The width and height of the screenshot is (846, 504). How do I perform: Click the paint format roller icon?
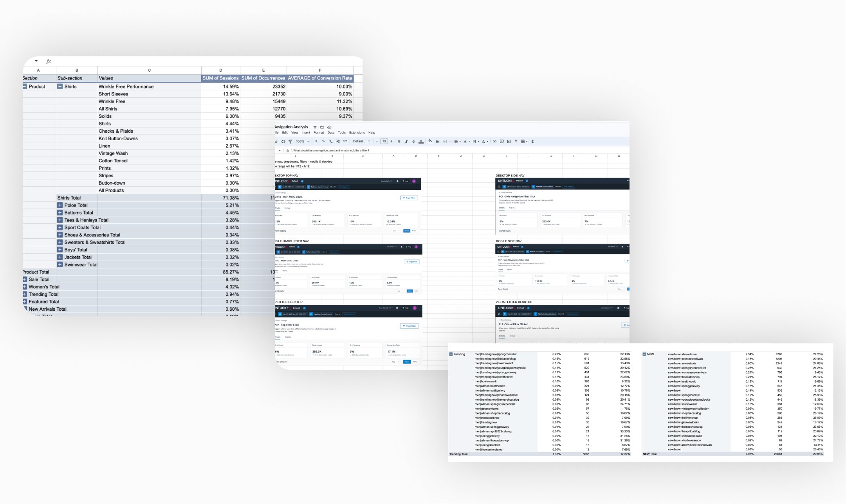290,142
